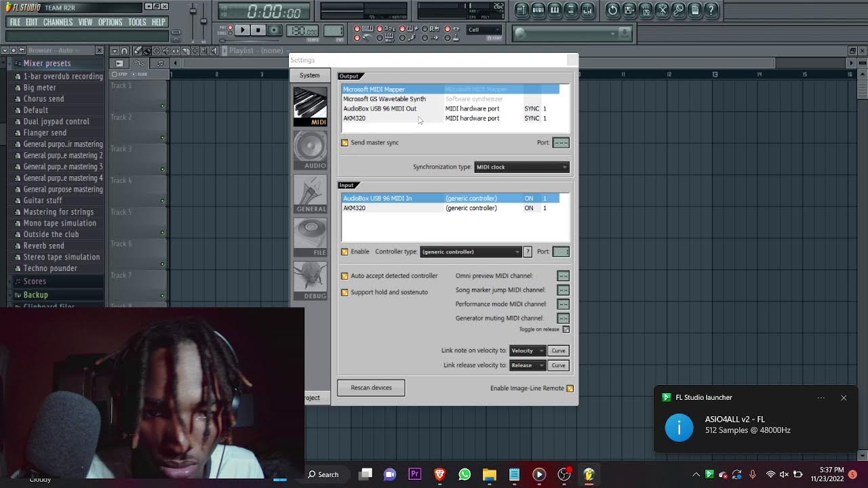
Task: Open Link note on velocity dropdown
Action: 528,350
